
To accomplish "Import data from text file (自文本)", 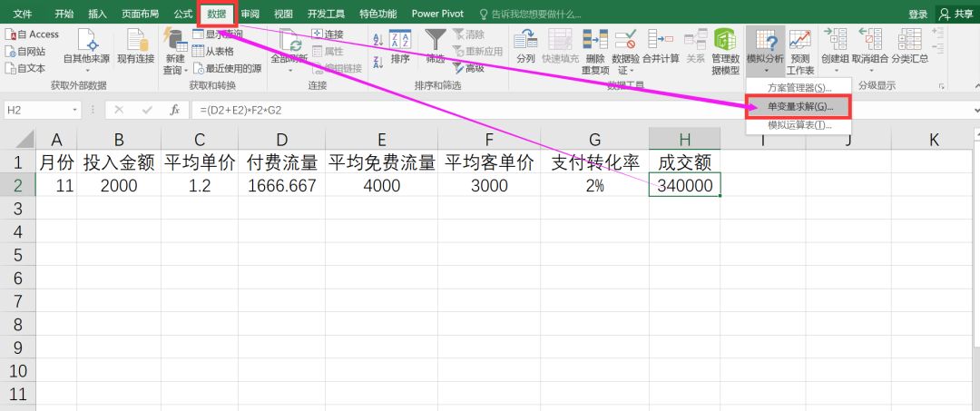I will (26, 69).
